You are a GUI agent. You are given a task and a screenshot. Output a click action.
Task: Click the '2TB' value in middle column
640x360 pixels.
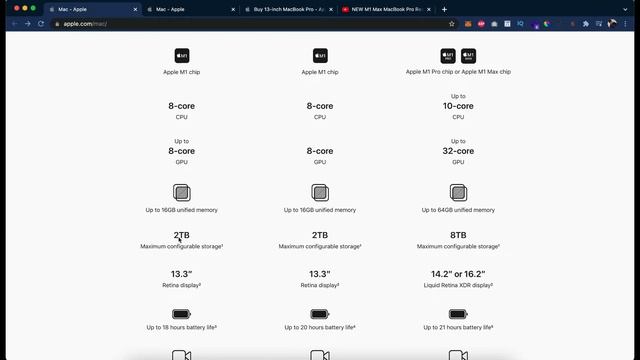click(x=320, y=235)
